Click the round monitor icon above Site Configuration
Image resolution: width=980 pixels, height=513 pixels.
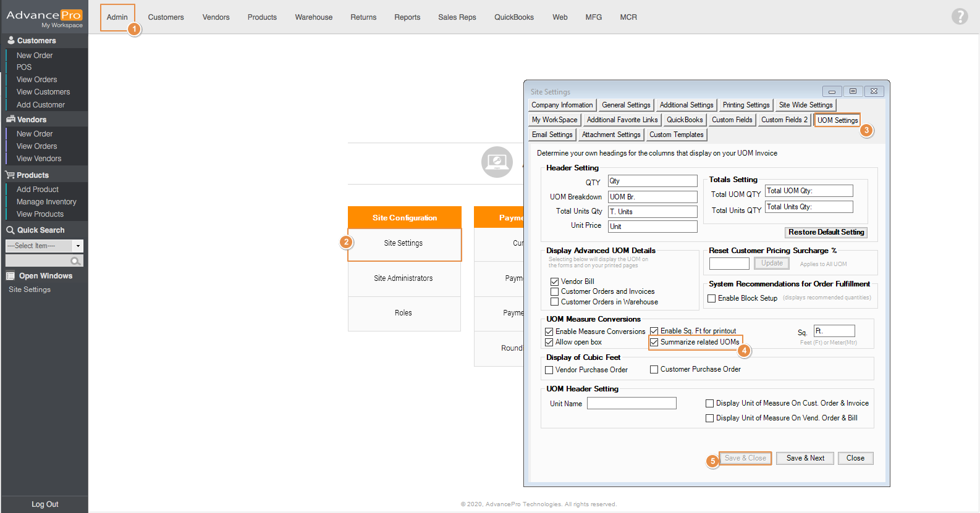click(496, 162)
